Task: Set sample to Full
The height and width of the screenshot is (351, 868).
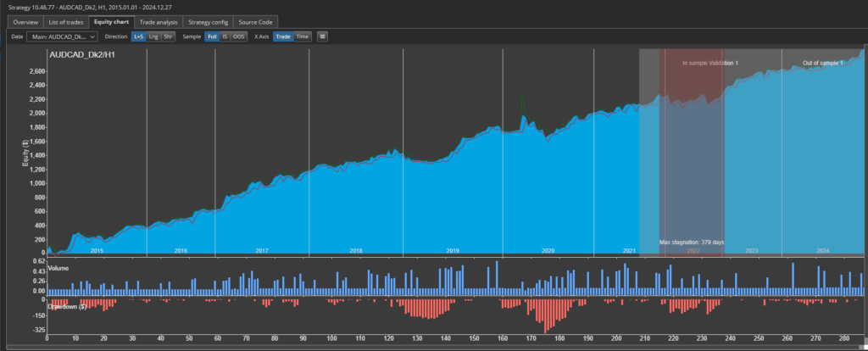Action: click(x=212, y=36)
